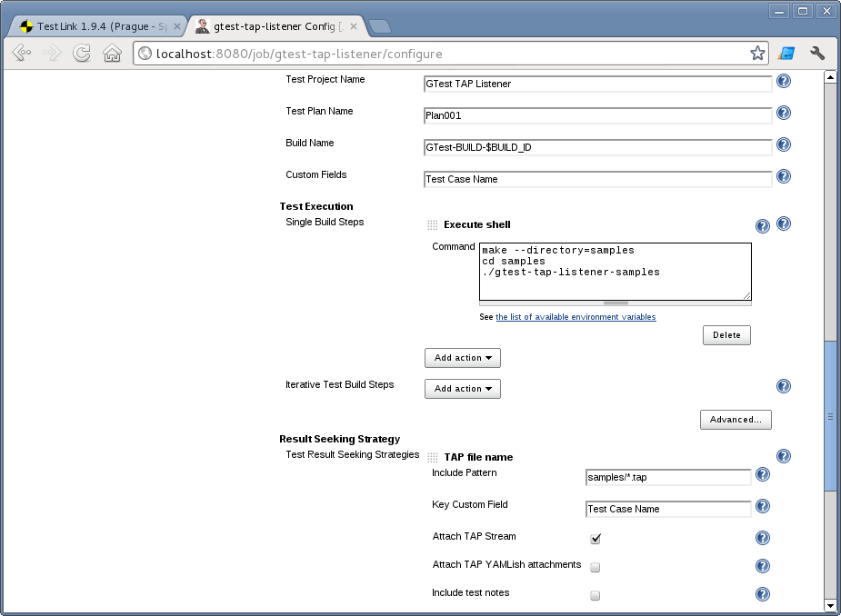Reload the page with refresh icon
Image resolution: width=841 pixels, height=616 pixels.
coord(82,53)
